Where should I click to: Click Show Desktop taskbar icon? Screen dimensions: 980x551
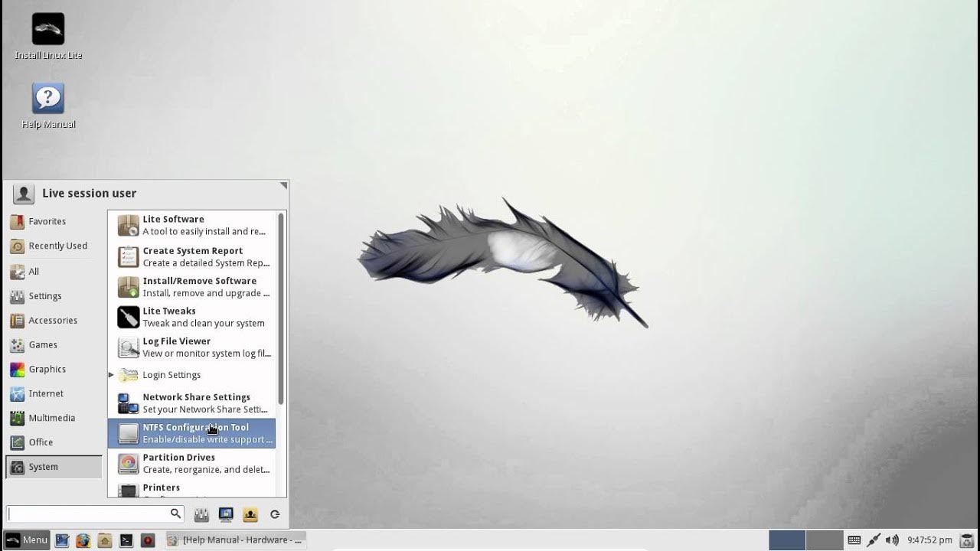(62, 540)
